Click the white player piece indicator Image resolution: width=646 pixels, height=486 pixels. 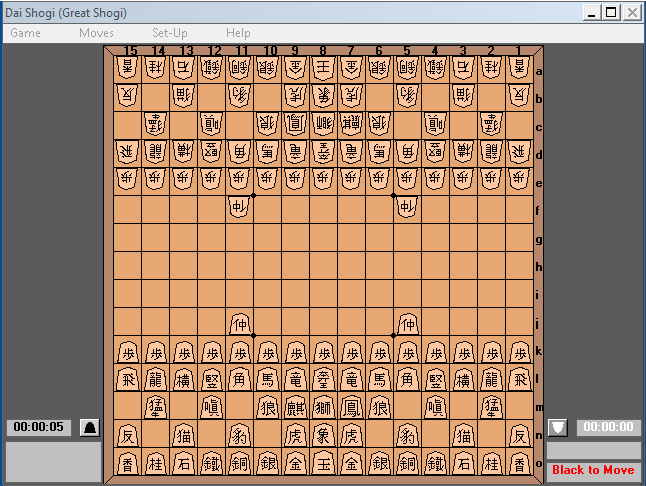[x=558, y=428]
